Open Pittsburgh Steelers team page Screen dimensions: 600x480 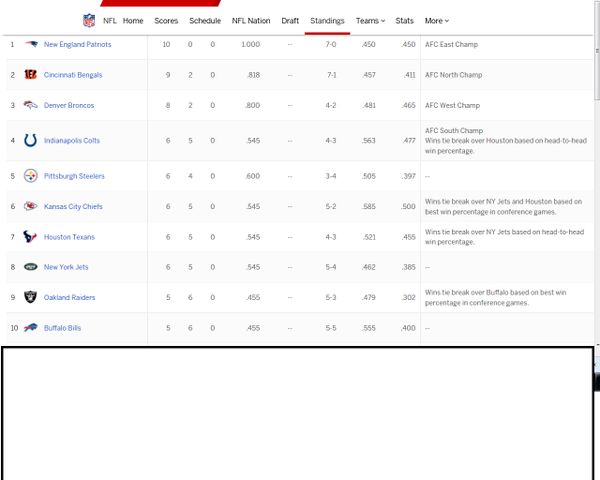(x=74, y=176)
